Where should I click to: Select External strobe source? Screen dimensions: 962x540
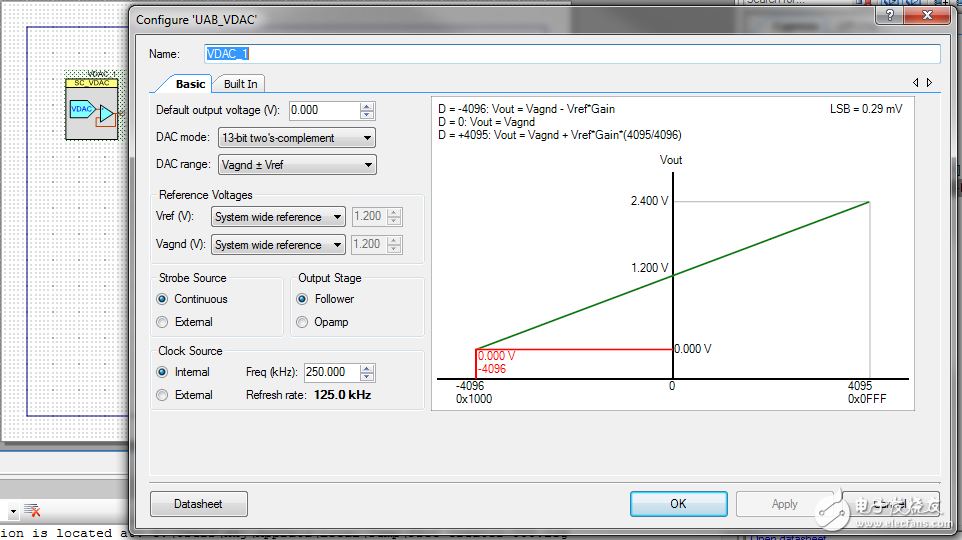point(162,322)
